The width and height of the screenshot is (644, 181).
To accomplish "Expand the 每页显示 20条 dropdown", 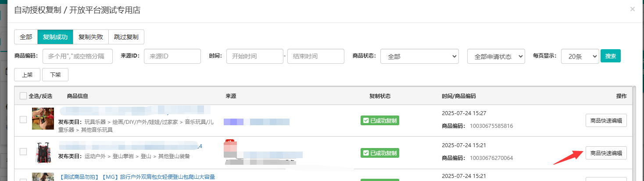I will click(580, 56).
